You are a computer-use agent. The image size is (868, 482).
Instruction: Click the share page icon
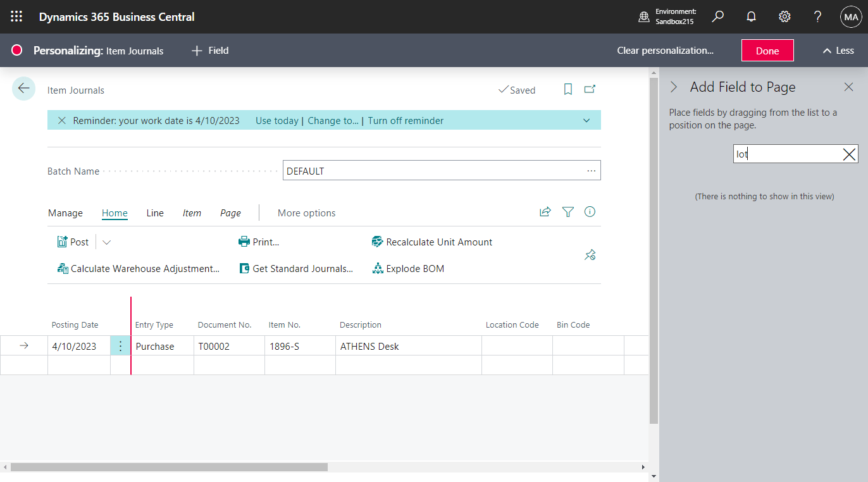pos(545,212)
